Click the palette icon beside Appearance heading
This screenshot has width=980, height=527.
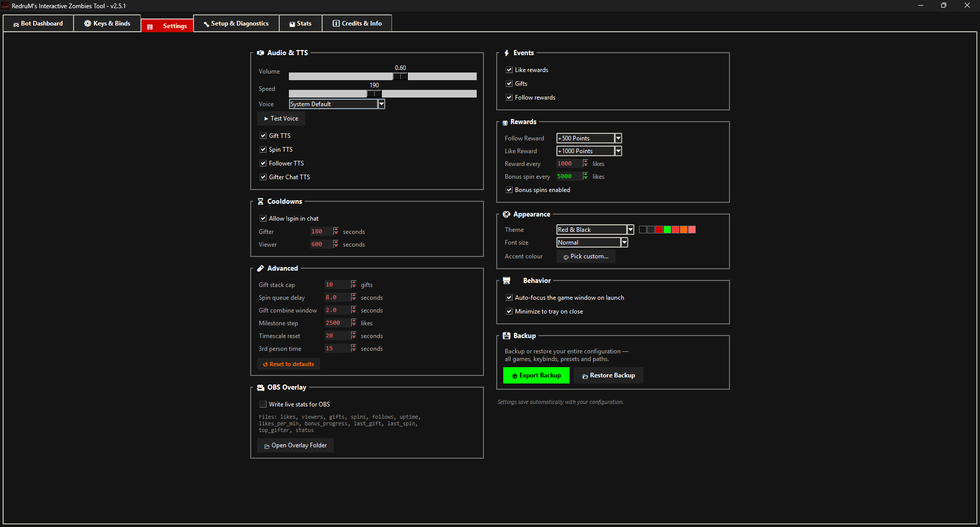coord(506,214)
